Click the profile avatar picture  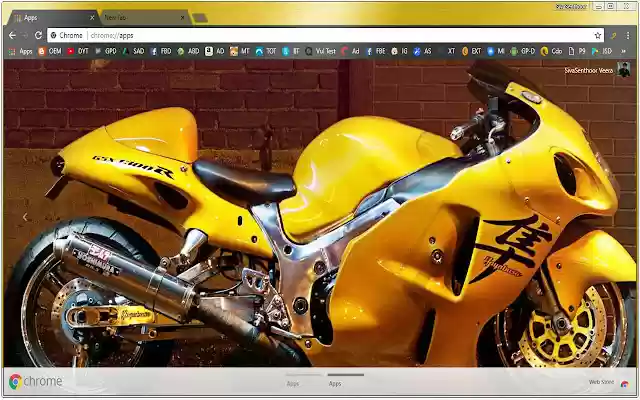[x=623, y=70]
